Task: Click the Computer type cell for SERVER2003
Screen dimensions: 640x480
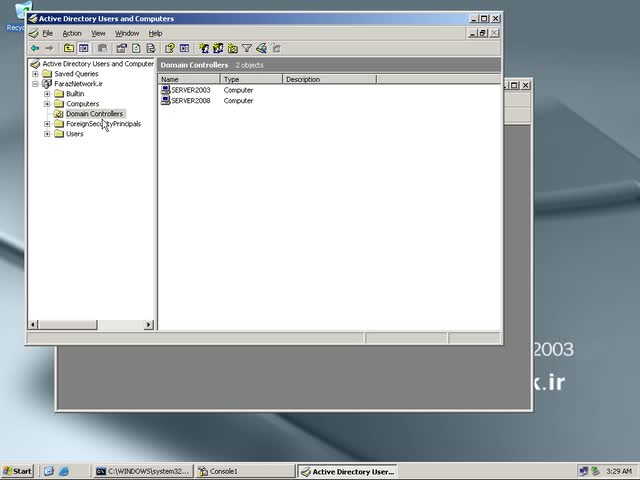Action: click(238, 90)
